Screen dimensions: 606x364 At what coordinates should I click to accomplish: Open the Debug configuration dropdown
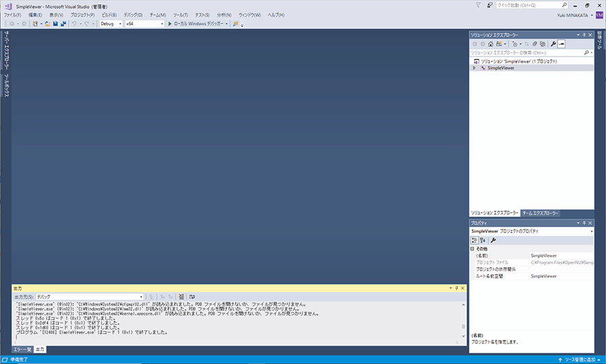click(x=110, y=24)
